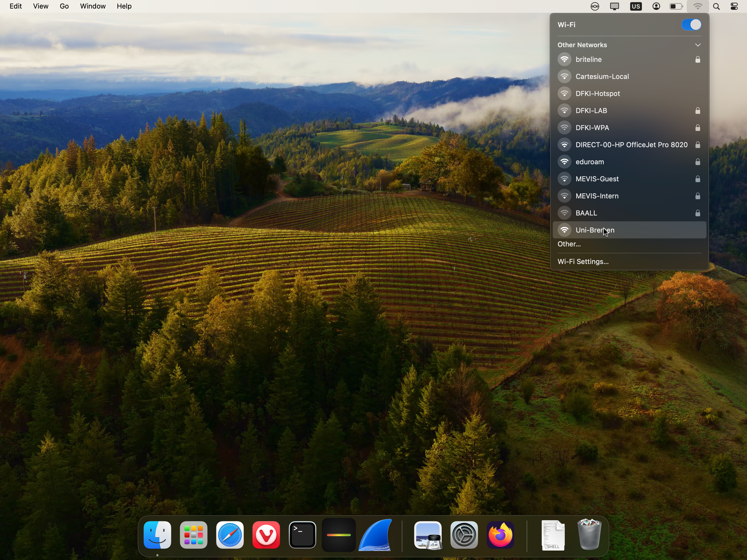Open Wi-Fi Settings...

click(583, 262)
